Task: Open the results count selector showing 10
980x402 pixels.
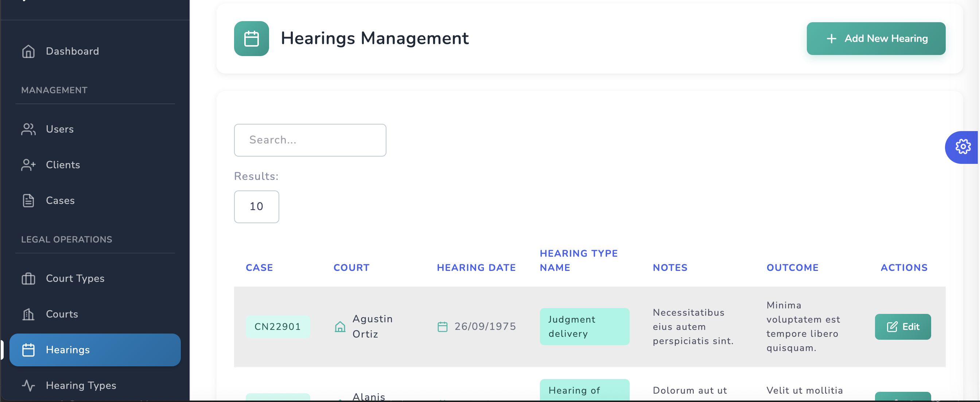Action: pyautogui.click(x=256, y=207)
